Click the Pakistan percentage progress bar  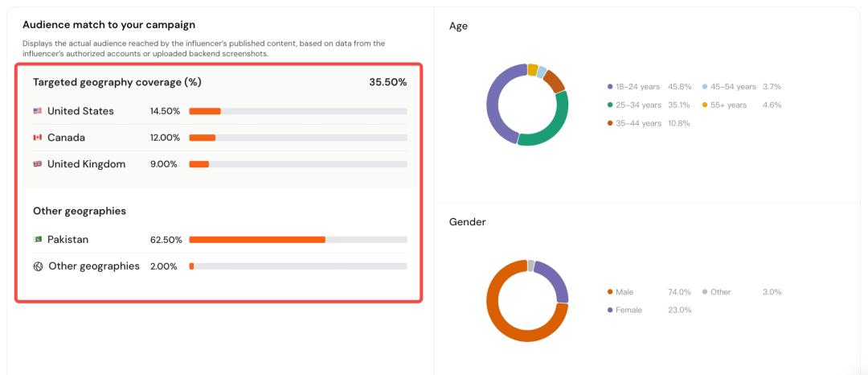[x=297, y=240]
